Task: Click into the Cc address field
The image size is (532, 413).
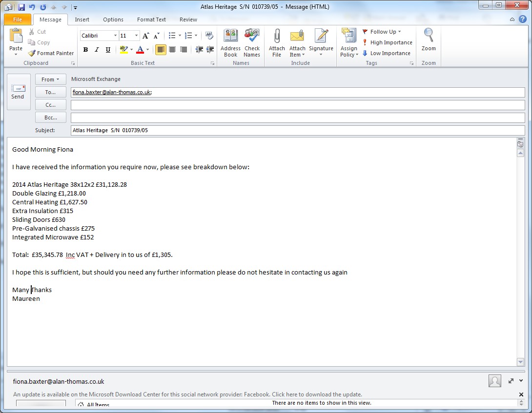Action: pyautogui.click(x=298, y=105)
